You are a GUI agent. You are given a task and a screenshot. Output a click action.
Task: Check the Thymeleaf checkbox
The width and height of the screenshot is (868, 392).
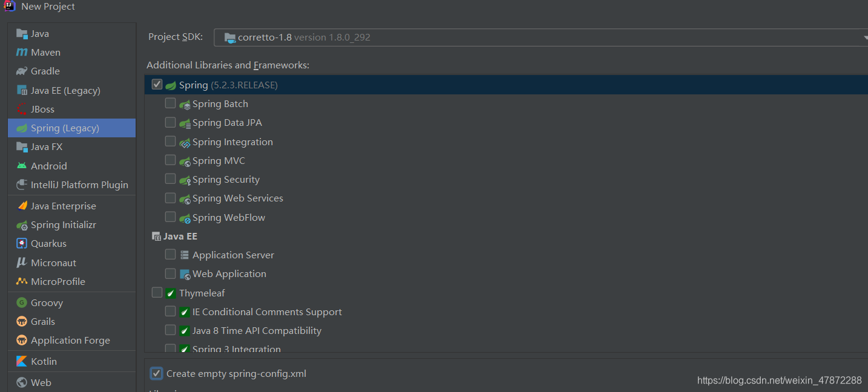(157, 293)
